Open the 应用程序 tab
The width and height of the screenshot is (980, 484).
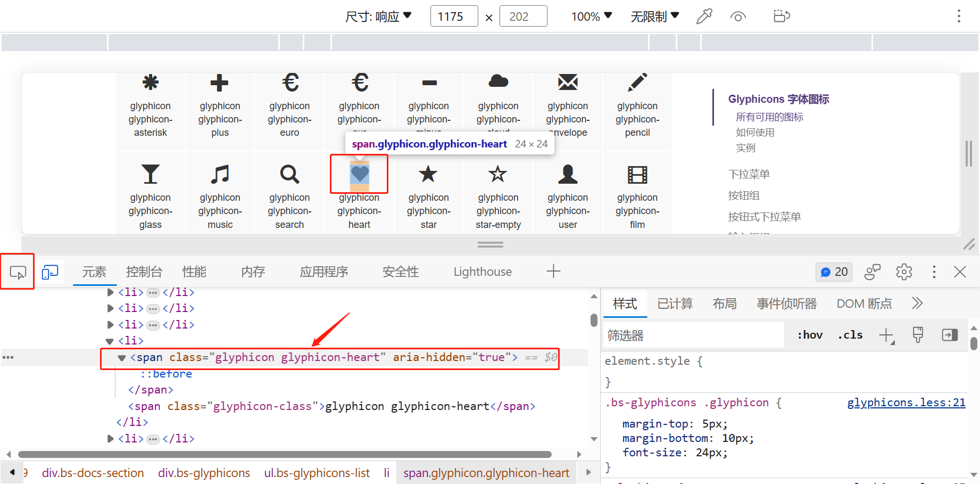coord(324,272)
